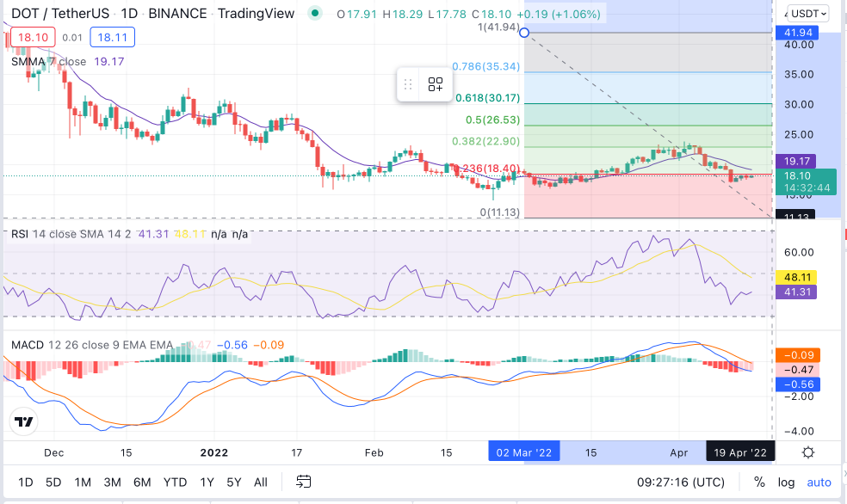Click the 2022 label on time axis
Screen dimensions: 847x504
[x=214, y=452]
